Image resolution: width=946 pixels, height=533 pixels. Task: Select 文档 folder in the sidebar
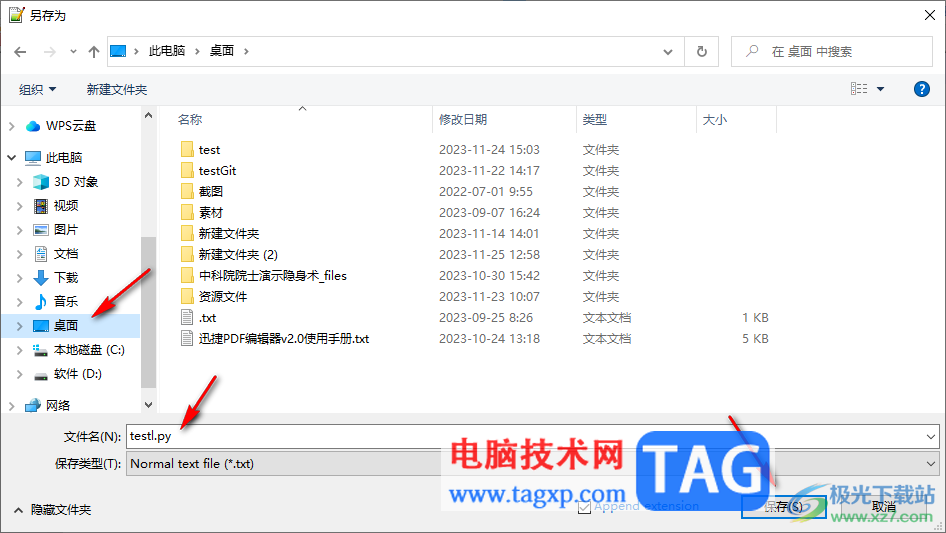click(66, 254)
